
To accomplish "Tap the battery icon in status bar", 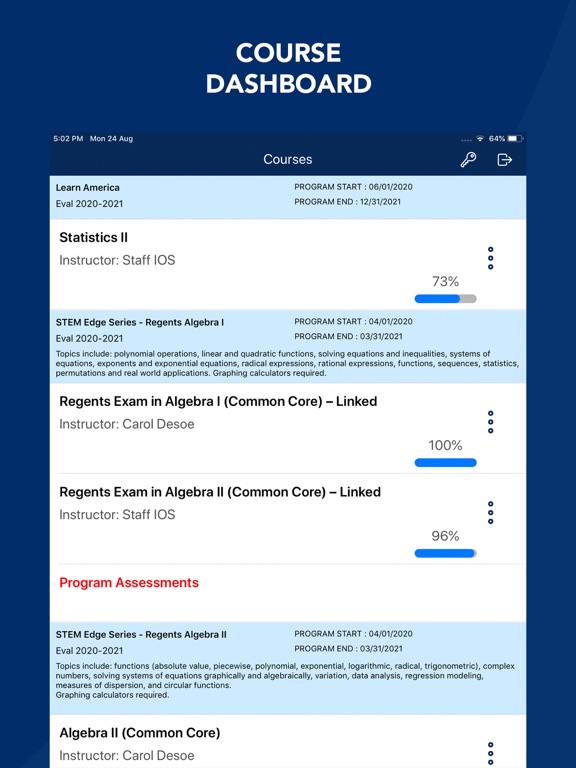I will coord(515,139).
